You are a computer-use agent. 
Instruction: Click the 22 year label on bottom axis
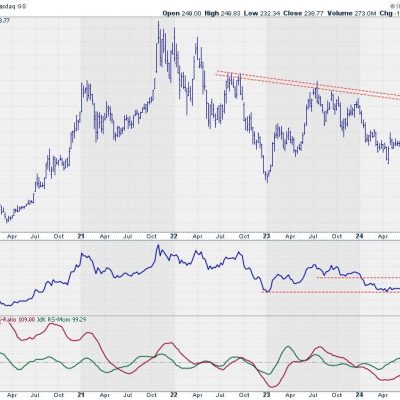pyautogui.click(x=174, y=395)
